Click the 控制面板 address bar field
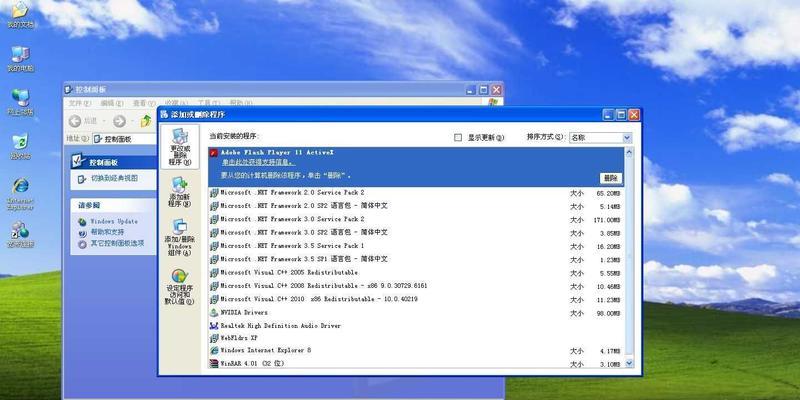The image size is (800, 400). point(124,139)
